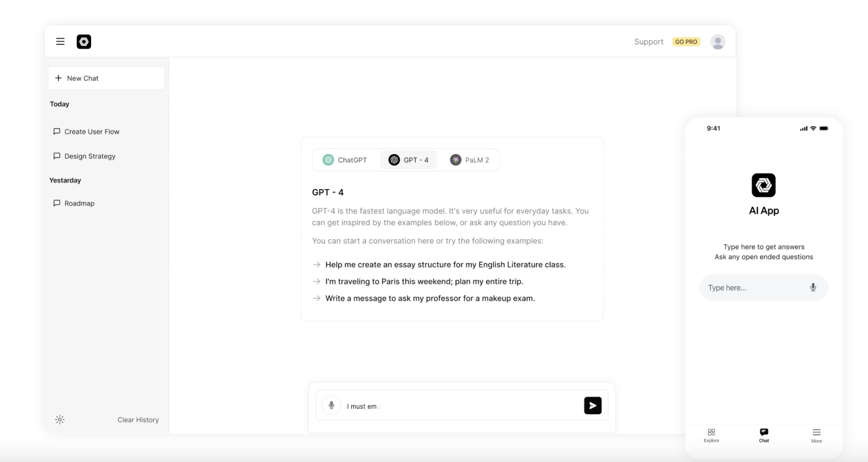Click Clear History button in sidebar
Viewport: 868px width, 462px height.
138,420
